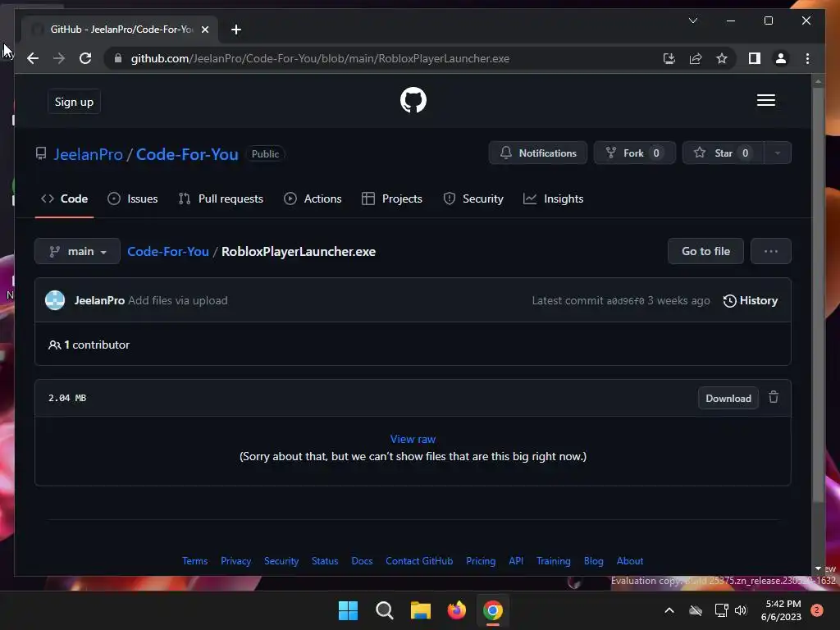Expand the main branch dropdown

pos(77,251)
